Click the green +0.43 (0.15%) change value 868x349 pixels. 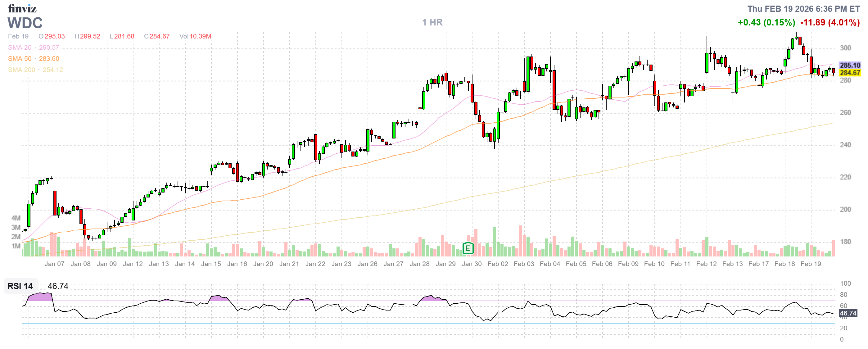point(766,23)
